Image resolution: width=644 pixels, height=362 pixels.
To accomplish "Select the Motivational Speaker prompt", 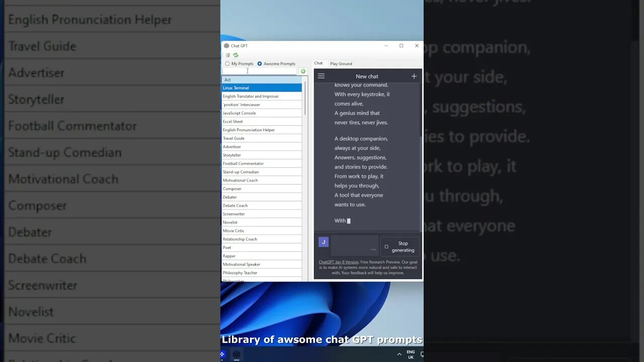I will click(x=262, y=264).
